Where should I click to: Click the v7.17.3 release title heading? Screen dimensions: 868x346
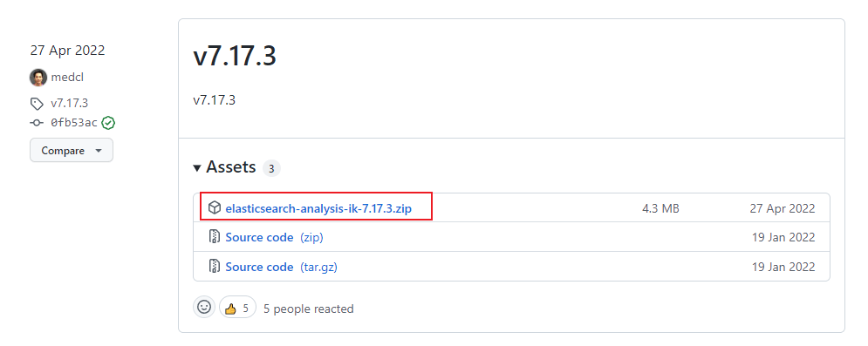[x=235, y=57]
